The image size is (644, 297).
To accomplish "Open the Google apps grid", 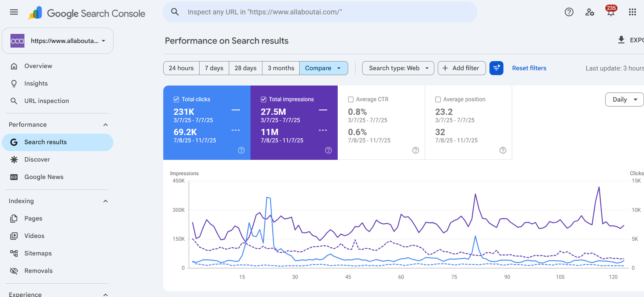I will pyautogui.click(x=632, y=12).
